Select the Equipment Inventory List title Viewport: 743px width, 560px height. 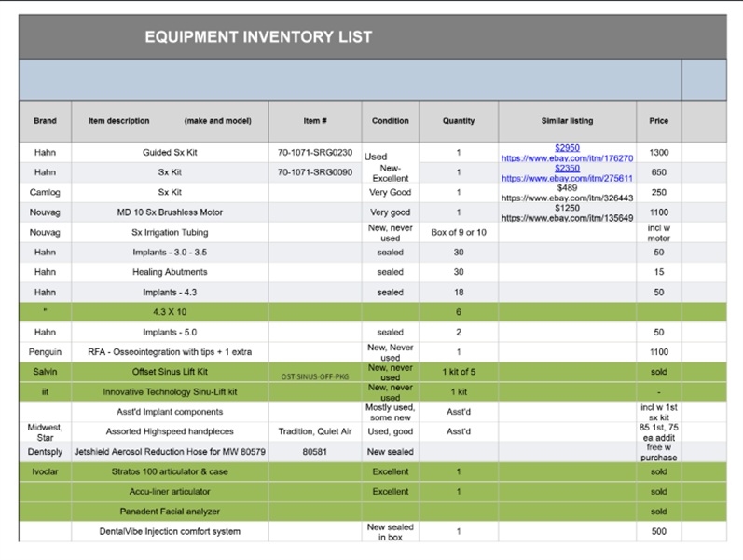point(258,37)
